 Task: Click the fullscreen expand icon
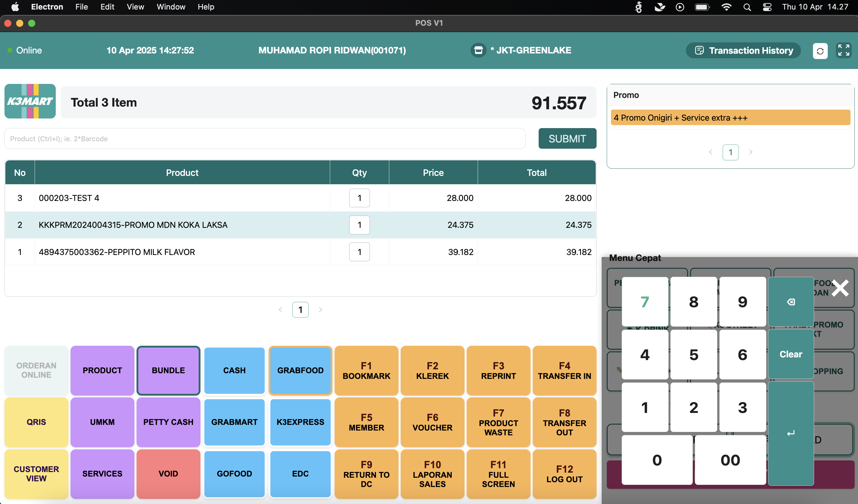tap(843, 50)
